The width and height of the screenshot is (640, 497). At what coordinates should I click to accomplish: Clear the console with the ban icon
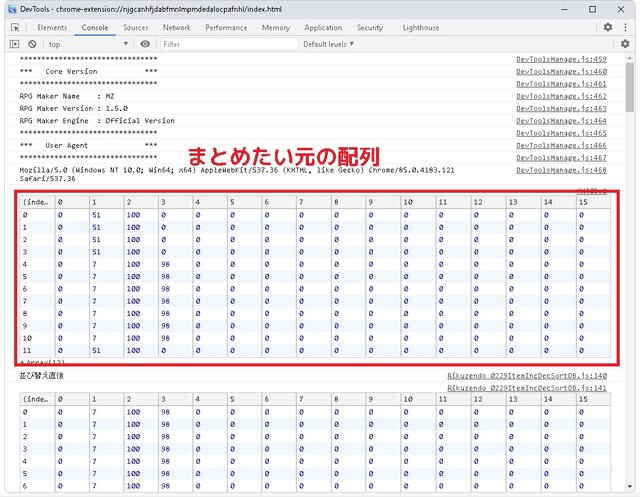point(32,44)
